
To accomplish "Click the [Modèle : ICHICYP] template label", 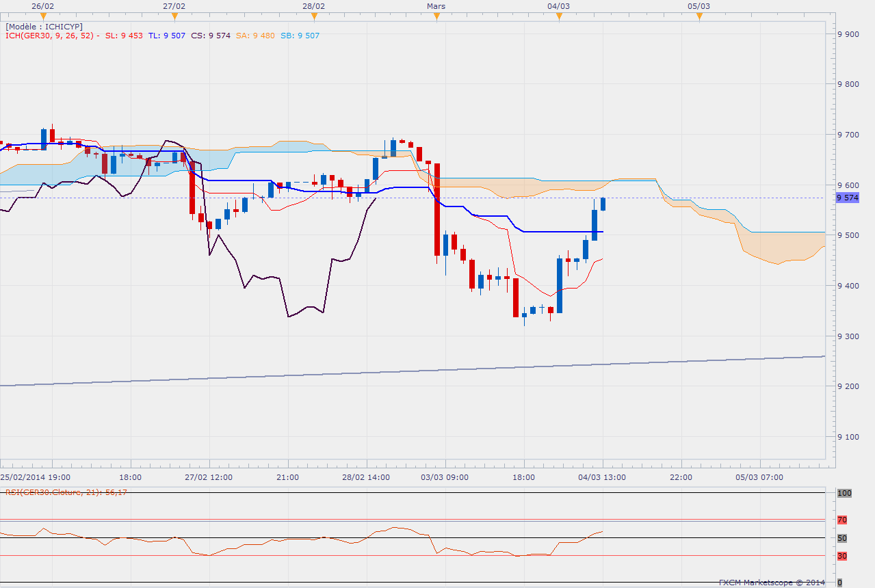I will point(44,27).
